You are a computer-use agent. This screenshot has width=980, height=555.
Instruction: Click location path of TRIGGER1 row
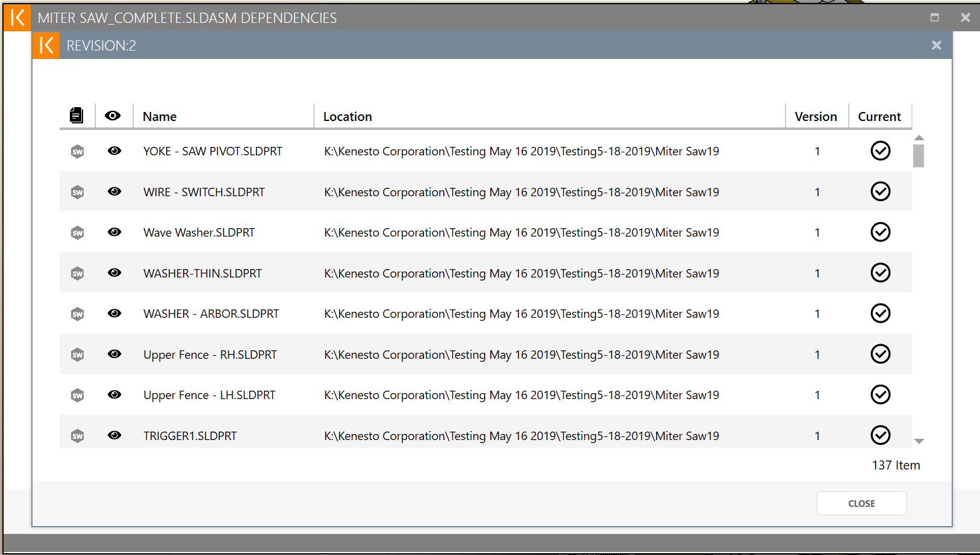coord(522,436)
